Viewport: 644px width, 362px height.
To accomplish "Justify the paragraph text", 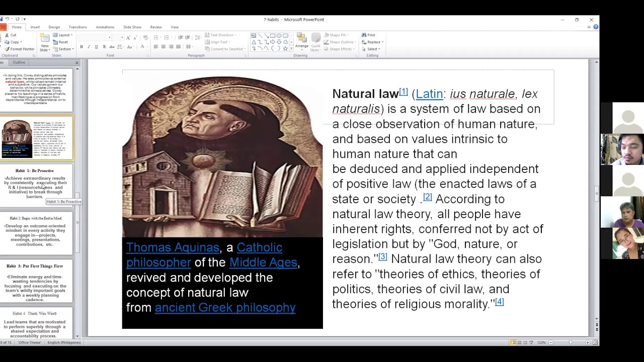I will click(x=179, y=47).
